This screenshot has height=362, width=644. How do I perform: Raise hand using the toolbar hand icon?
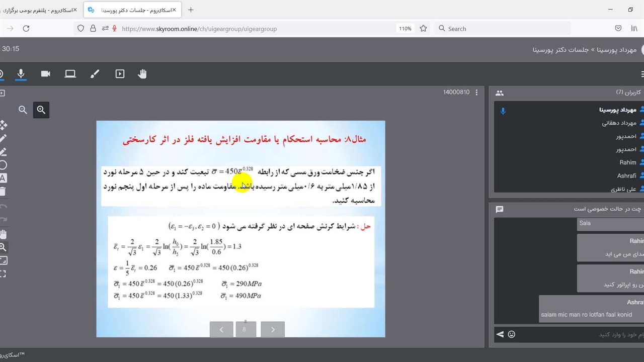[x=142, y=74]
